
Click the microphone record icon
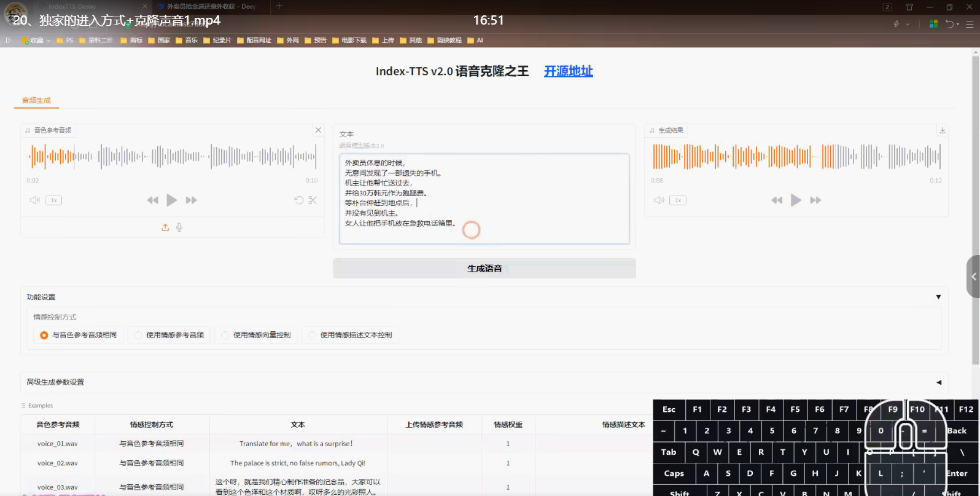[179, 227]
